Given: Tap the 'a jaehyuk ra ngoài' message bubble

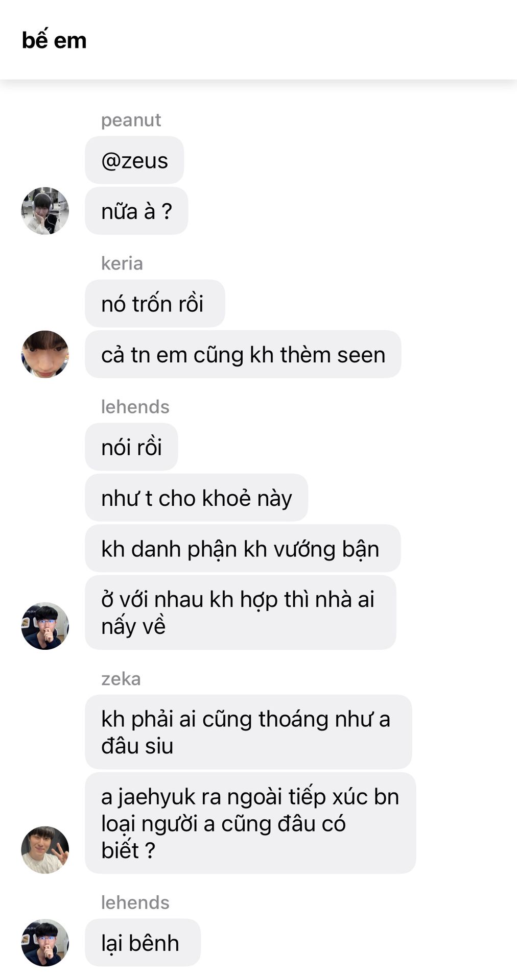Looking at the screenshot, I should tap(250, 823).
